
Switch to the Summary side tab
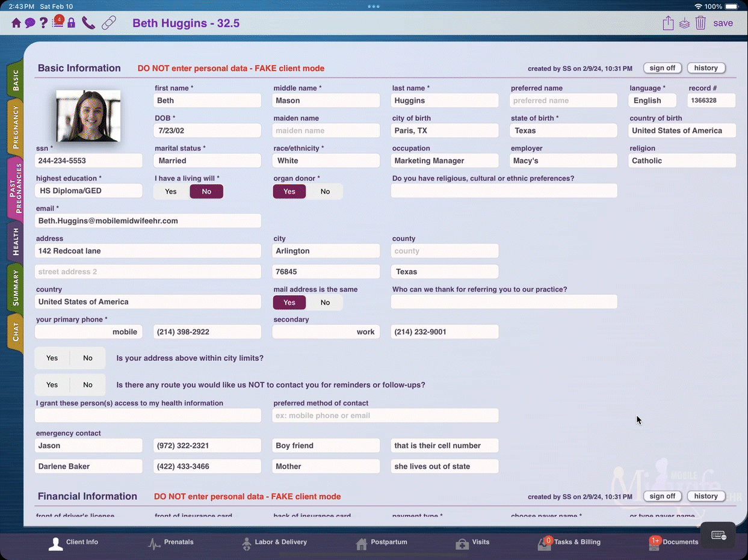coord(16,288)
